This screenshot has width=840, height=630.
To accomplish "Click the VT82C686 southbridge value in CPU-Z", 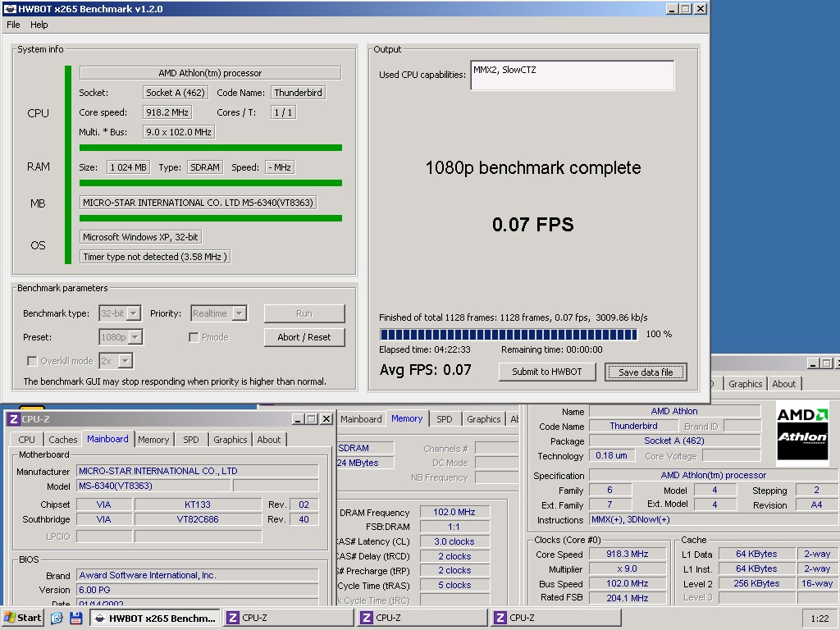I will pyautogui.click(x=197, y=519).
